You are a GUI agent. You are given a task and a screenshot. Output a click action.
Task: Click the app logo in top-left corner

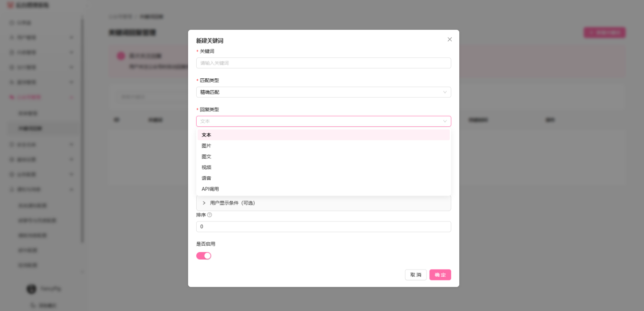pos(10,5)
